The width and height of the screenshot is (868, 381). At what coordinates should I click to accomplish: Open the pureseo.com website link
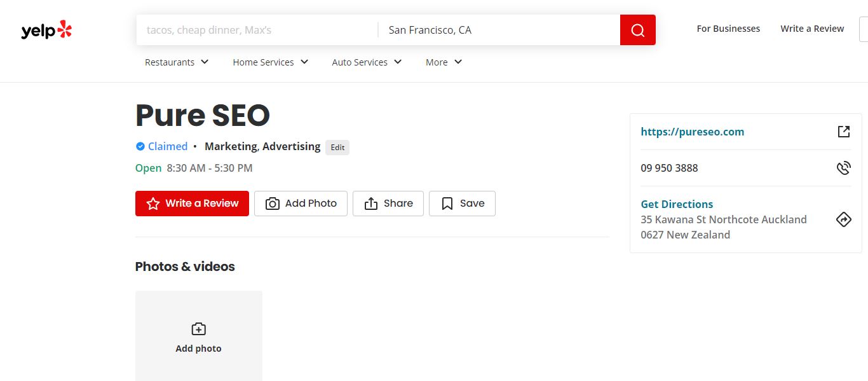pos(692,132)
